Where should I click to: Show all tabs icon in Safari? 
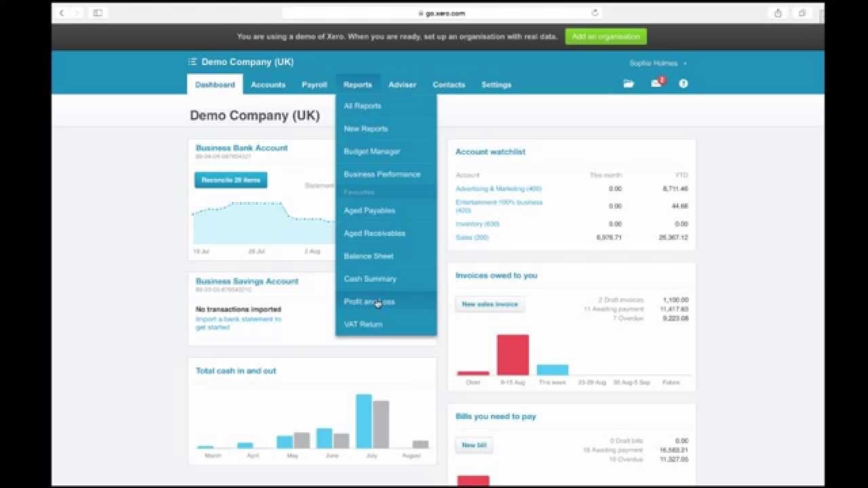point(802,13)
